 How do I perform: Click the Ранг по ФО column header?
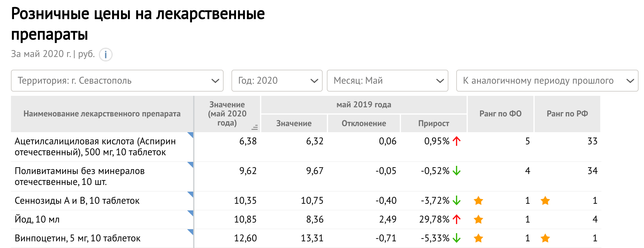pos(500,114)
